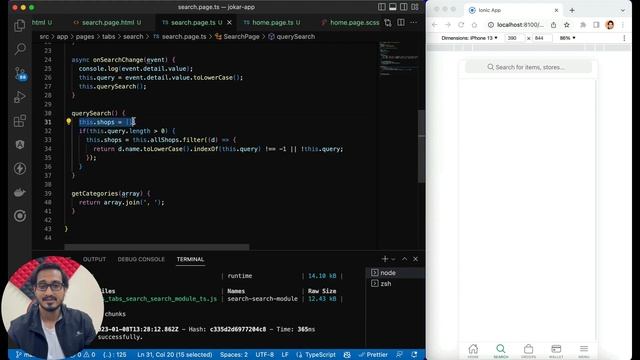The height and width of the screenshot is (360, 640).
Task: Open notifications bell in status bar
Action: click(414, 355)
